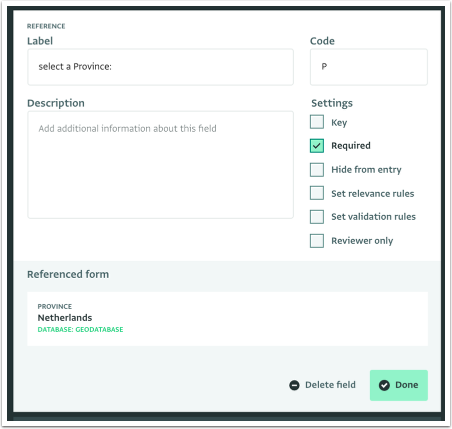452x429 pixels.
Task: Click the checkmark icon on Done button
Action: 384,385
